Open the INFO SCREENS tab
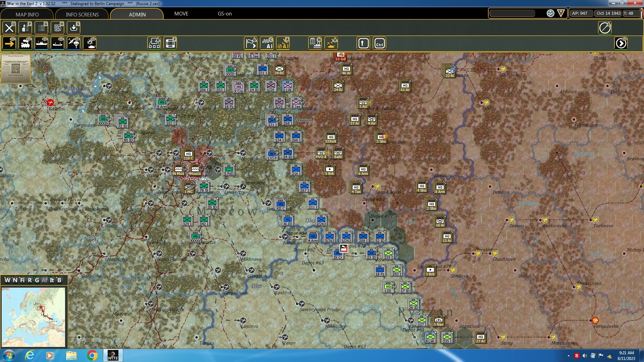The height and width of the screenshot is (362, 644). tap(82, 14)
